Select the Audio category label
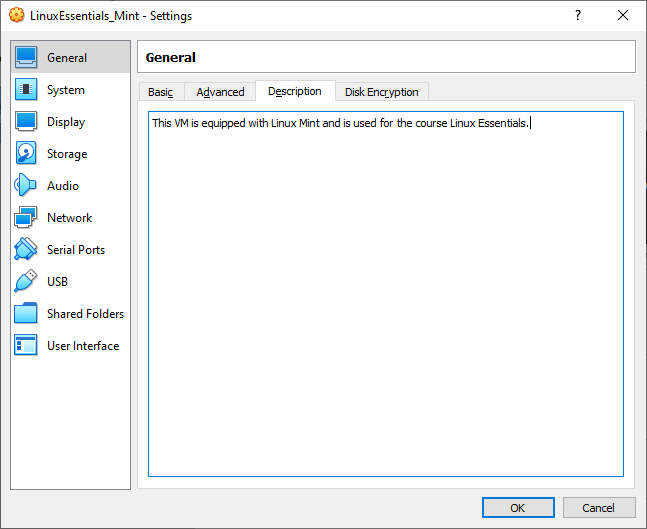647x529 pixels. [x=63, y=186]
